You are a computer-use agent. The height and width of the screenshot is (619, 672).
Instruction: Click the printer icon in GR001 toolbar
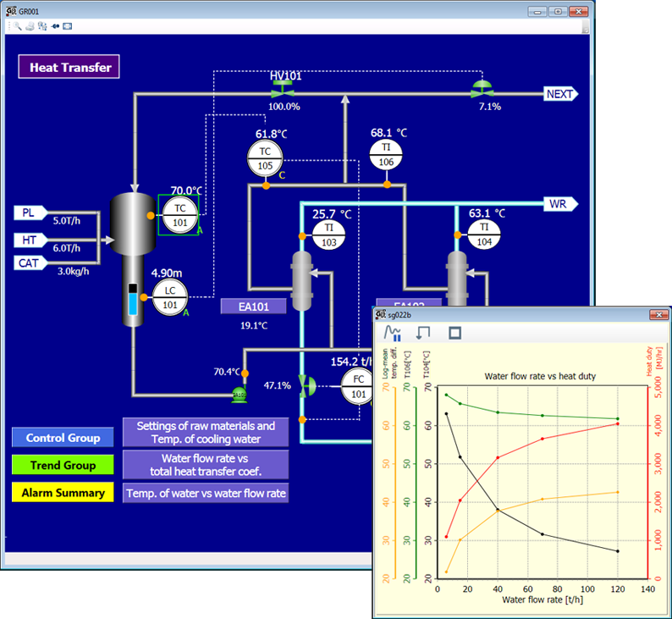click(x=30, y=26)
